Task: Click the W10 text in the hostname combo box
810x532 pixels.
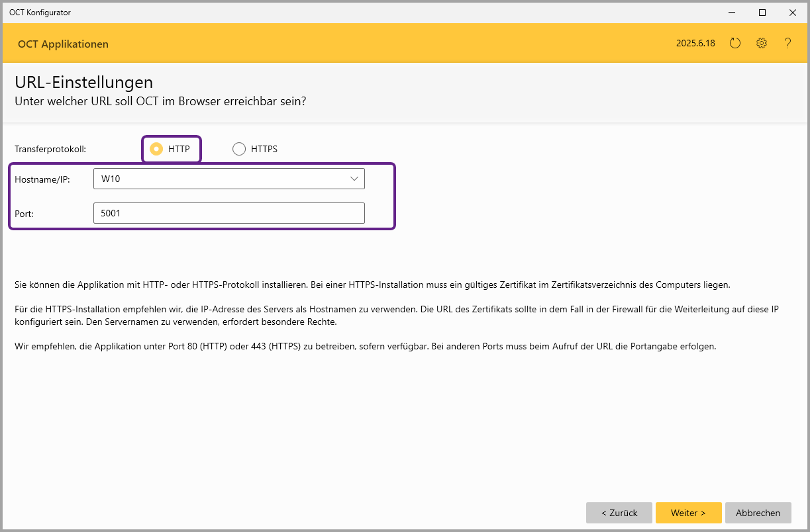Action: coord(111,179)
